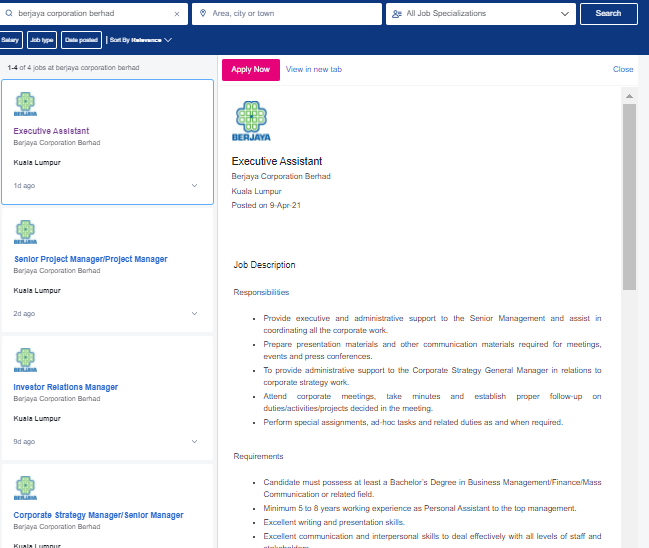The image size is (649, 548).
Task: Clear the berjaya corporation berhad search text
Action: 177,14
